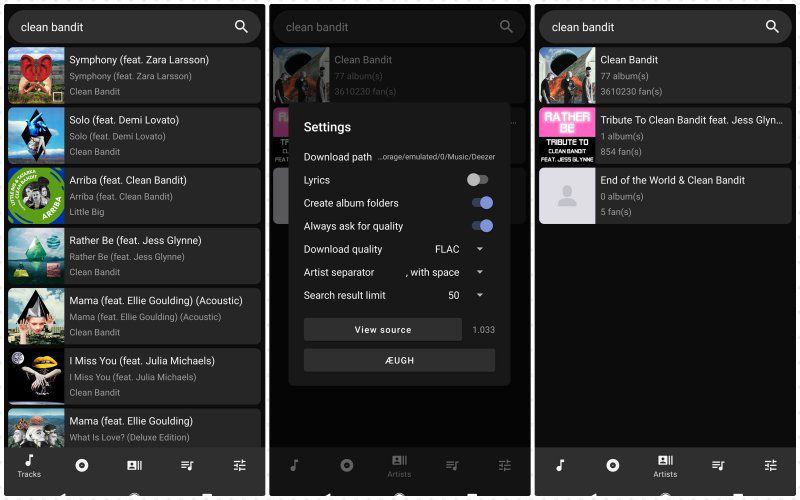Tap dimmed albums disc icon in middle screen
Viewport: 800px width, 500px height.
(x=347, y=465)
